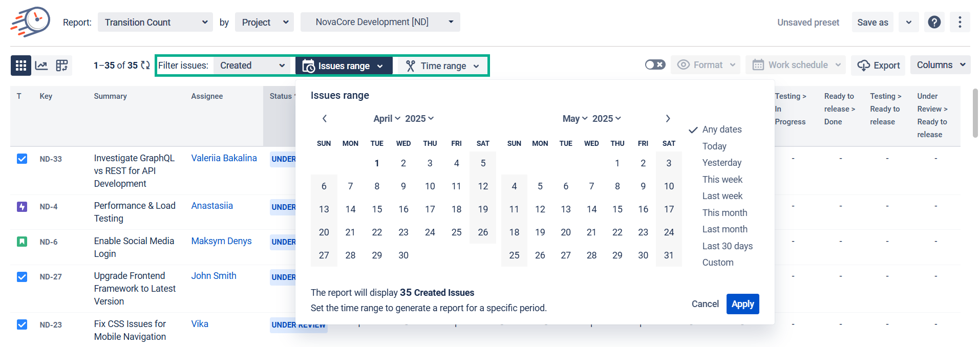Advance calendar to the next month
980x347 pixels.
pos(668,119)
